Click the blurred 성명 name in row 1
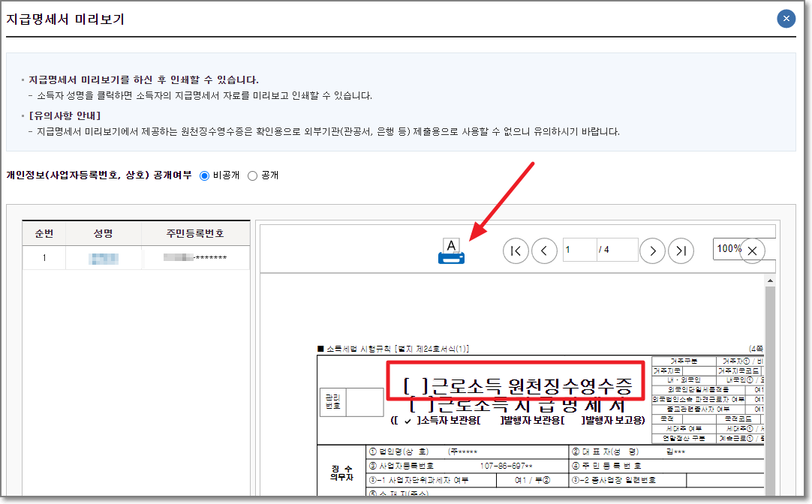The height and width of the screenshot is (504, 812). [104, 258]
